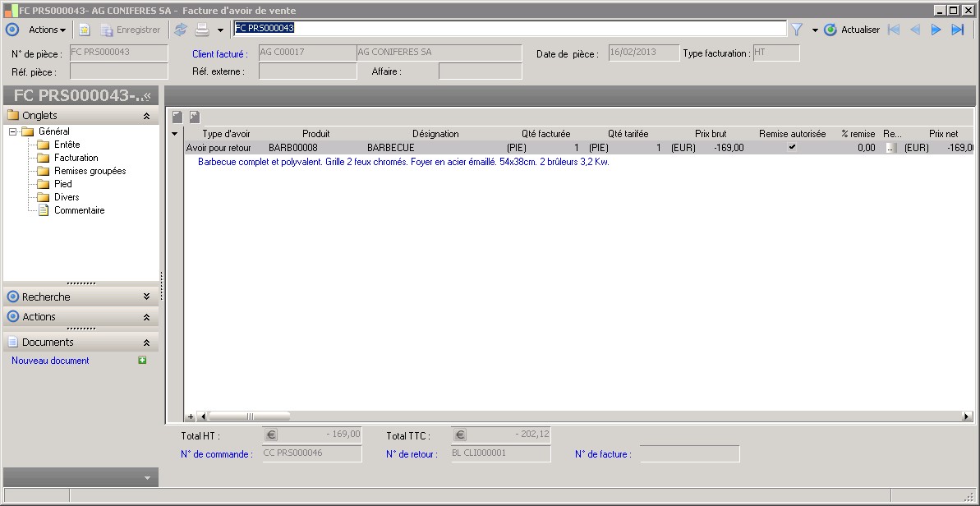Click the printer icon in toolbar

click(202, 30)
